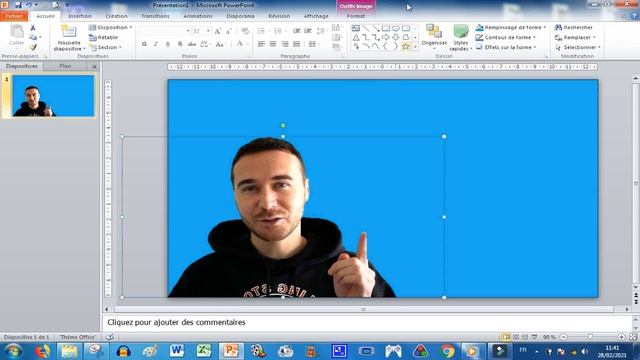Open Firefox from the taskbar

(42, 351)
